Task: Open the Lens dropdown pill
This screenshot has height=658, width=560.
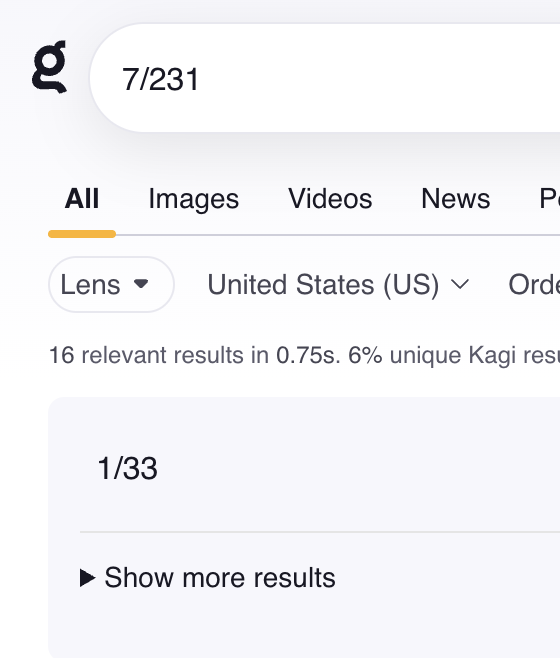Action: point(111,285)
